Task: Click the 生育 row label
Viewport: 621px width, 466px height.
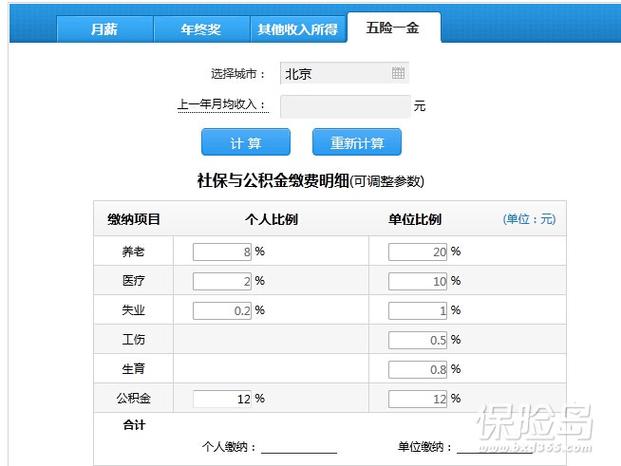Action: 133,369
